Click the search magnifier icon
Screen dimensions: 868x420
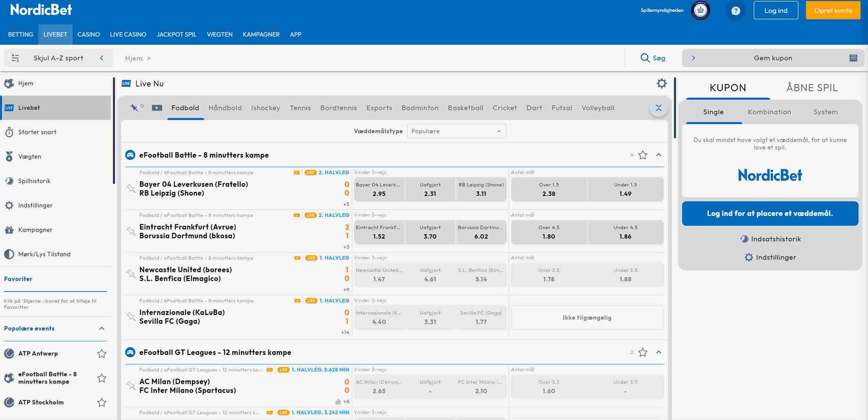[645, 58]
